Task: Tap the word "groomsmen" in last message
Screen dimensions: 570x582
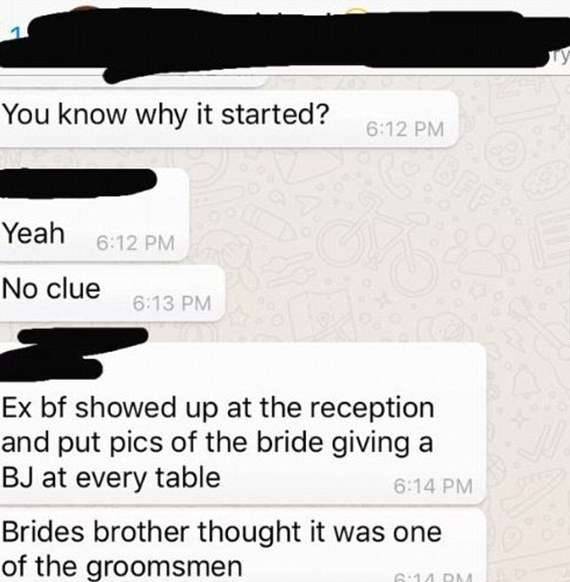Action: click(x=164, y=567)
